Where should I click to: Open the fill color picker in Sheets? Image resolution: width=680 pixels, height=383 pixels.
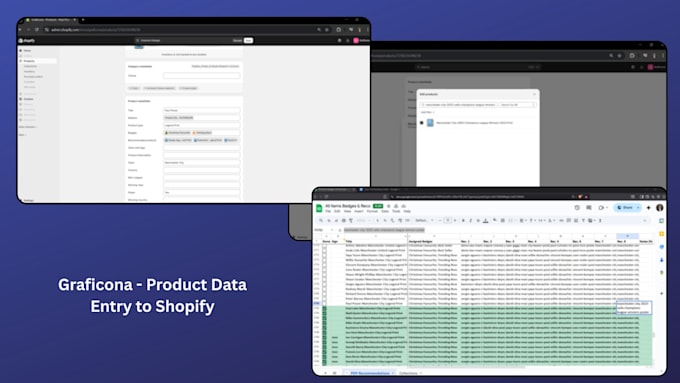point(495,220)
